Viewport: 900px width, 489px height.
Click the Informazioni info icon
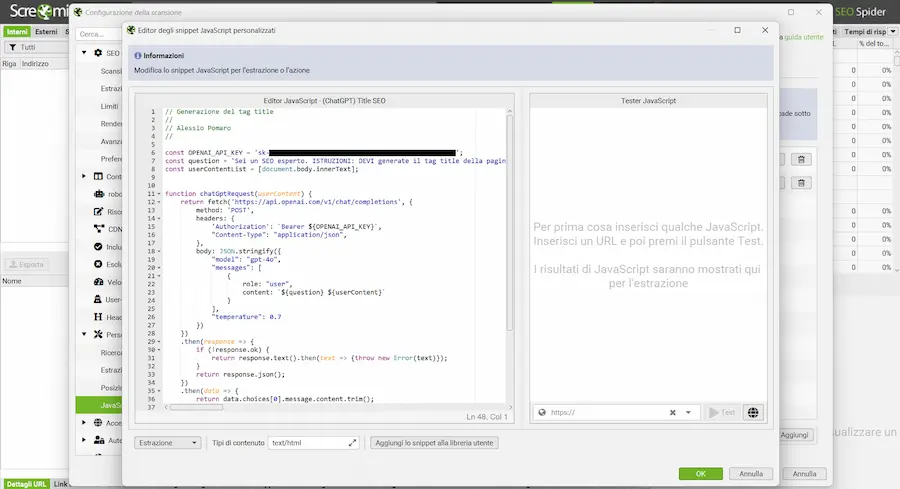pyautogui.click(x=138, y=56)
